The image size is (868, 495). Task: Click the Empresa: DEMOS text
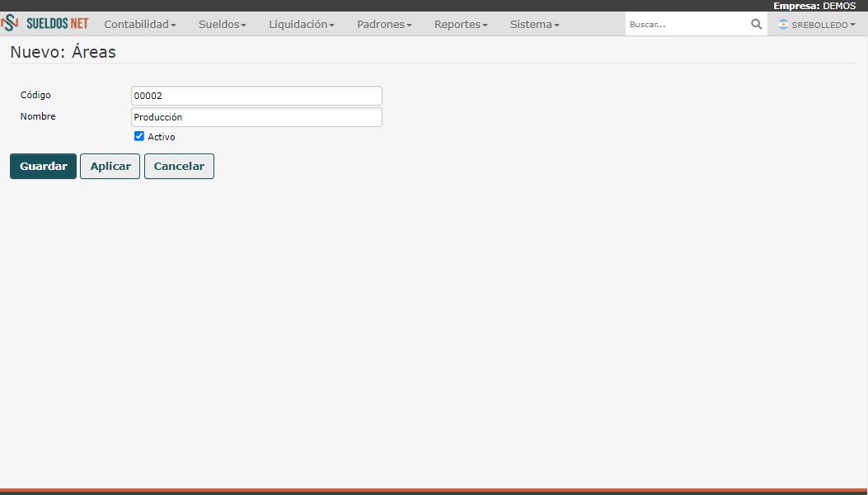click(x=814, y=6)
